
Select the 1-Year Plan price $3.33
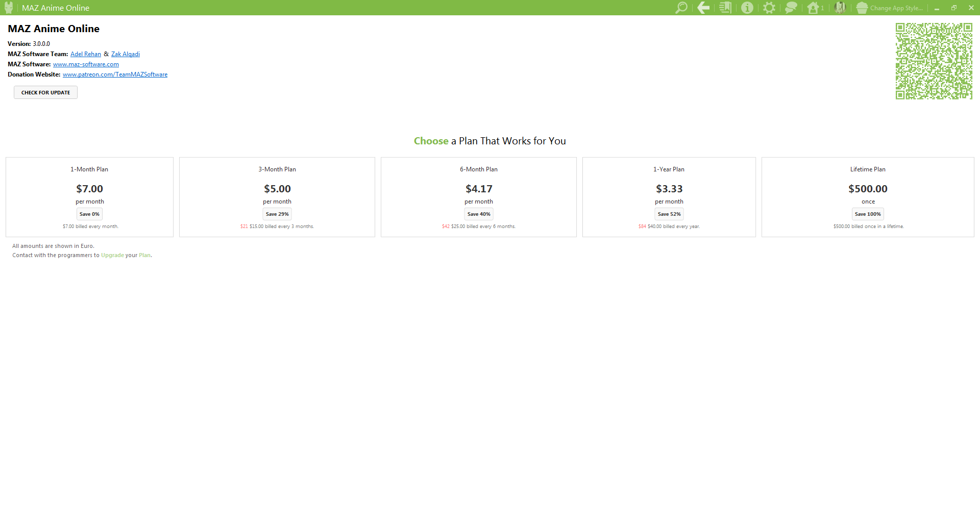click(669, 189)
